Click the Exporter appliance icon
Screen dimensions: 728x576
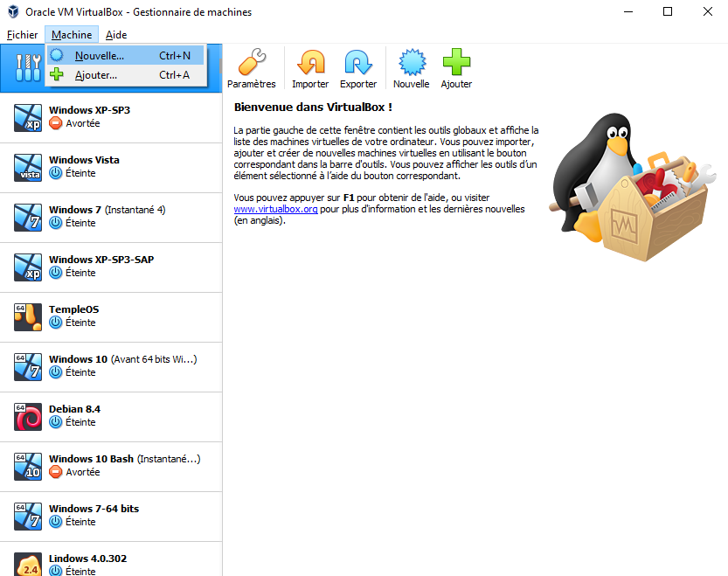(x=358, y=62)
